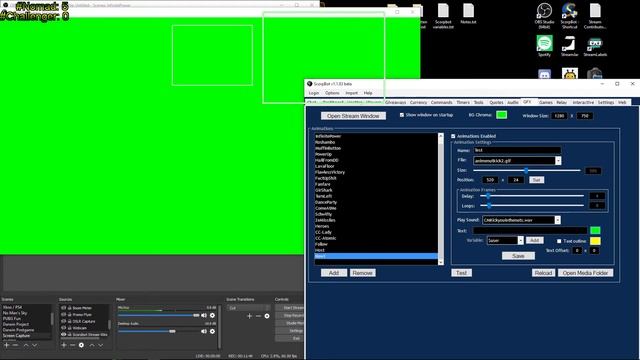Select Screen Capture scene in OBS

[x=26, y=336]
